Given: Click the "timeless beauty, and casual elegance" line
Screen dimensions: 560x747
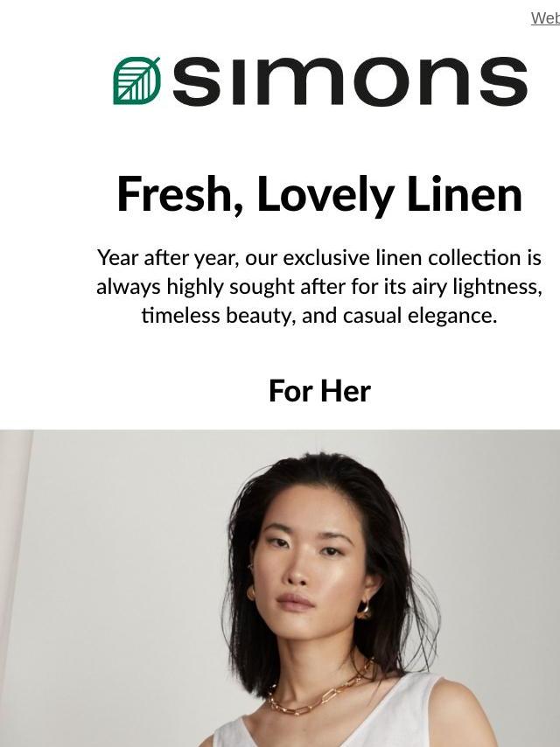Looking at the screenshot, I should (x=318, y=316).
